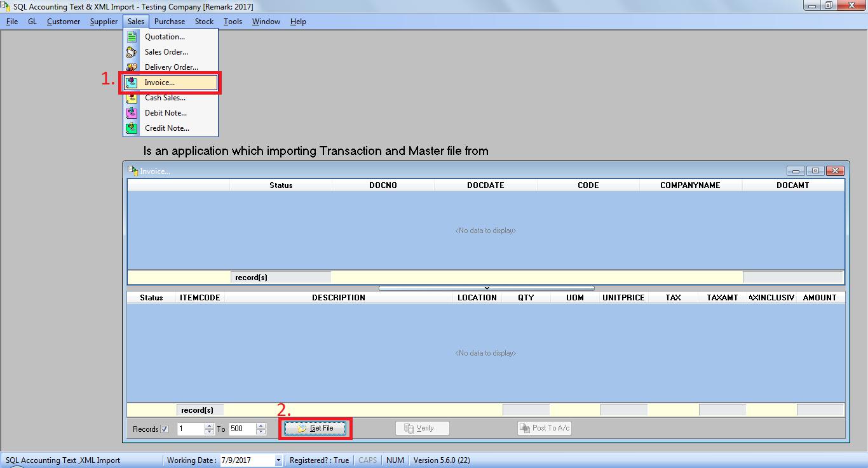Open the Stock menu
Screen dimensions: 868x468
point(204,21)
